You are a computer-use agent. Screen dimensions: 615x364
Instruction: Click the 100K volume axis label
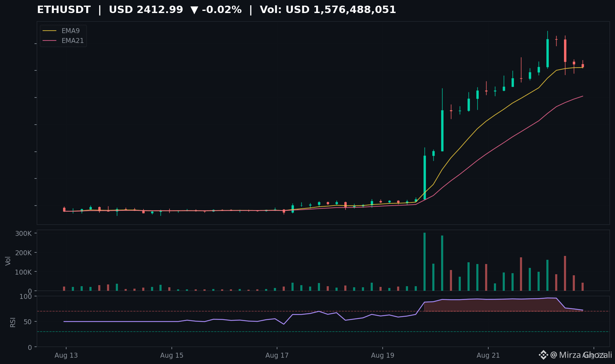pyautogui.click(x=23, y=272)
